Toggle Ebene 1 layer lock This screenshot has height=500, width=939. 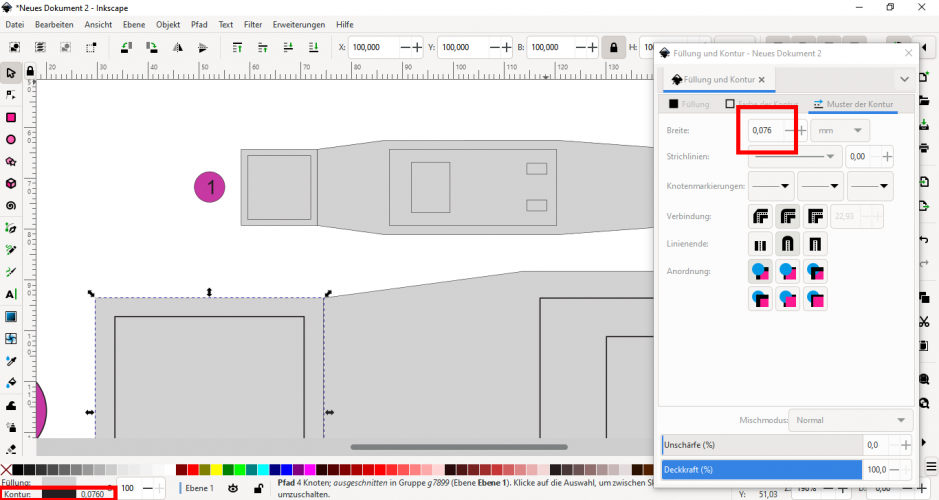258,488
